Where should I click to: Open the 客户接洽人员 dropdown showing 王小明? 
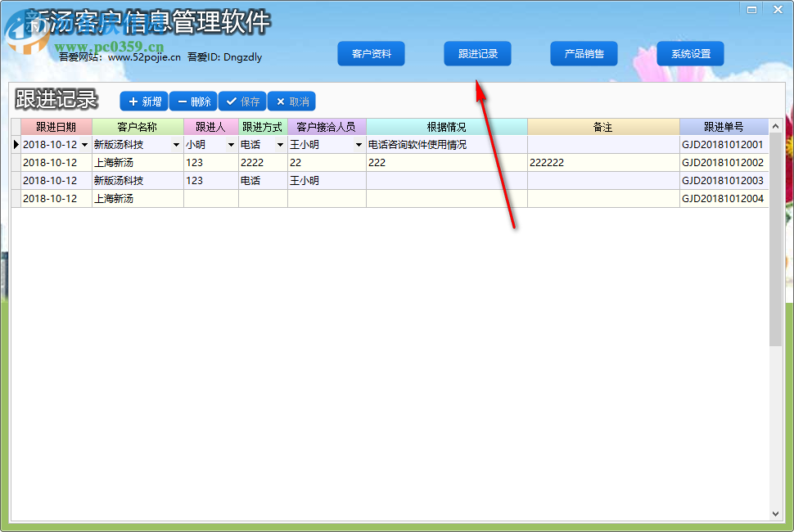359,144
